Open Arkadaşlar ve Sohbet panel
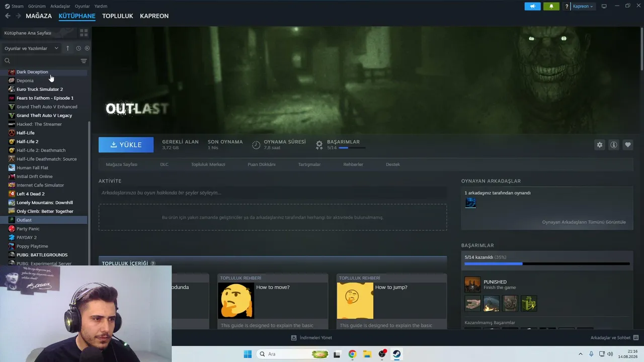 click(614, 338)
